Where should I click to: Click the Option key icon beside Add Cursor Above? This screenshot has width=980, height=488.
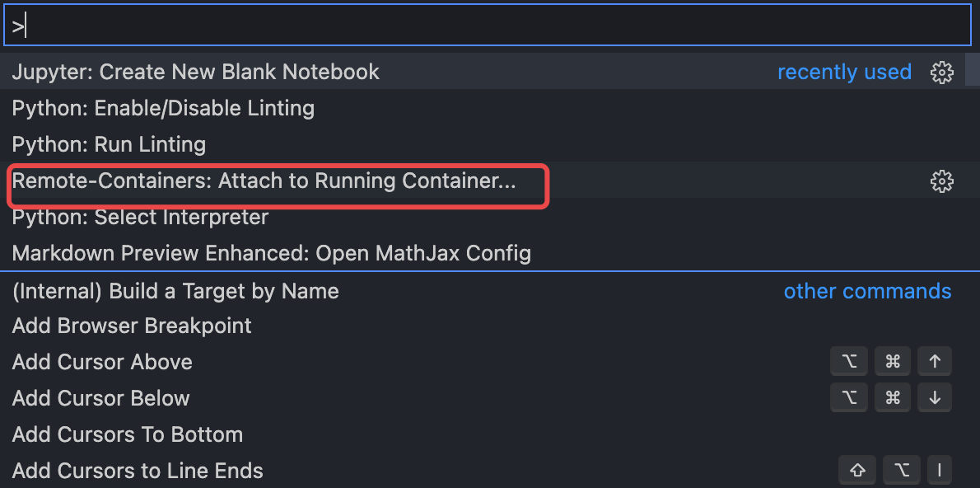point(849,361)
